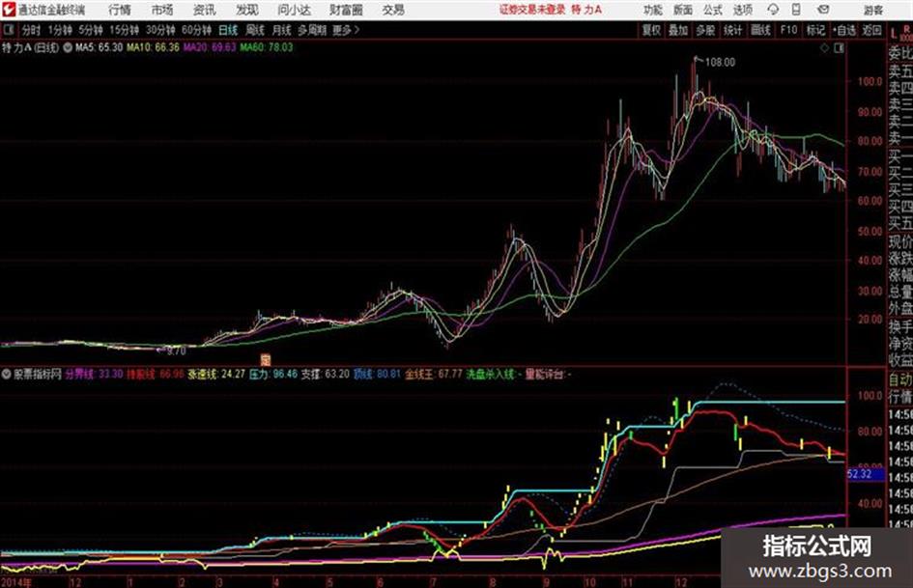The width and height of the screenshot is (913, 588).
Task: Open the 资讯 menu
Action: pos(204,10)
